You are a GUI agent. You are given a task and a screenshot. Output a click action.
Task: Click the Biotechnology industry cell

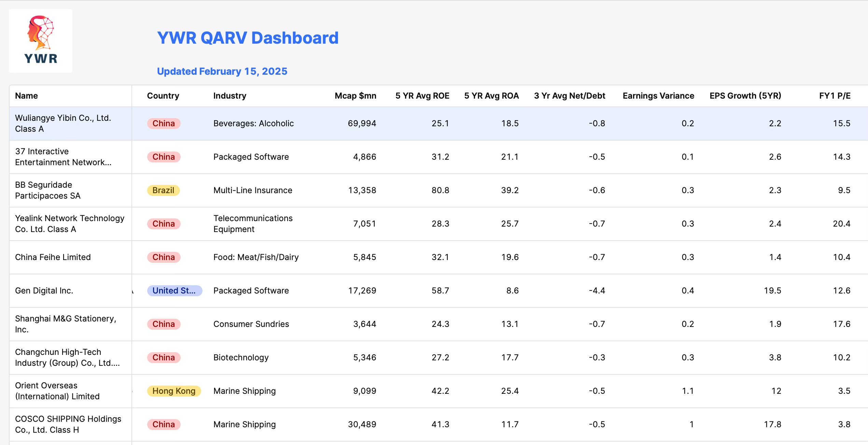point(241,358)
